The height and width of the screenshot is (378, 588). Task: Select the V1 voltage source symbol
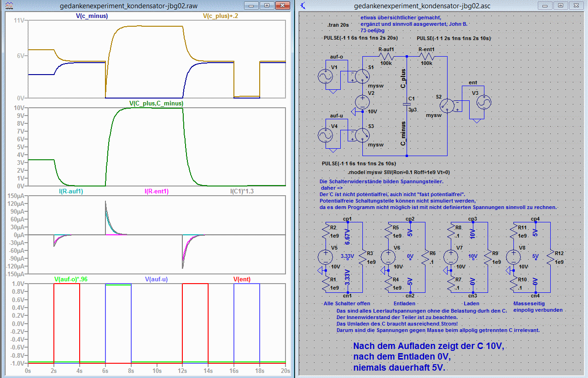[x=326, y=76]
